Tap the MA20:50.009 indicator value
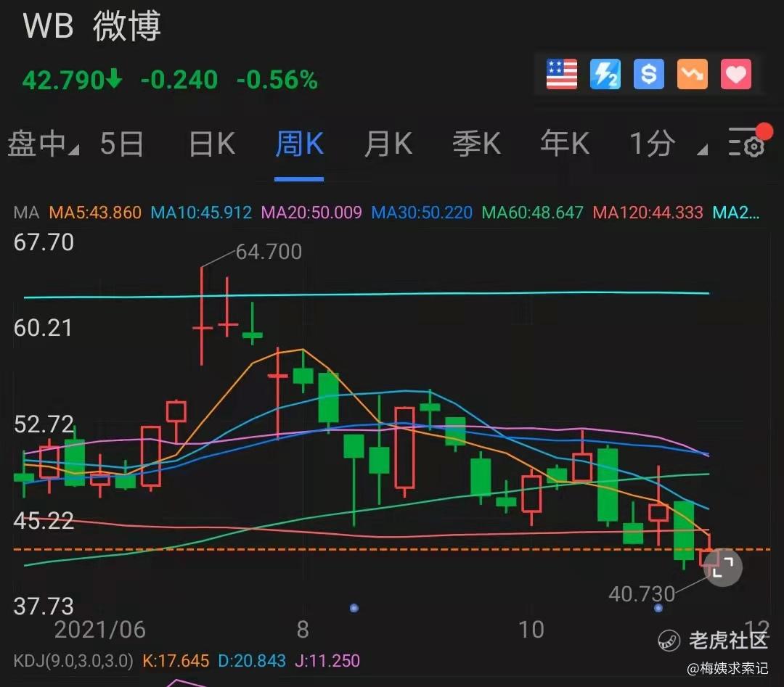Screen dimensions: 784x687 [311, 213]
